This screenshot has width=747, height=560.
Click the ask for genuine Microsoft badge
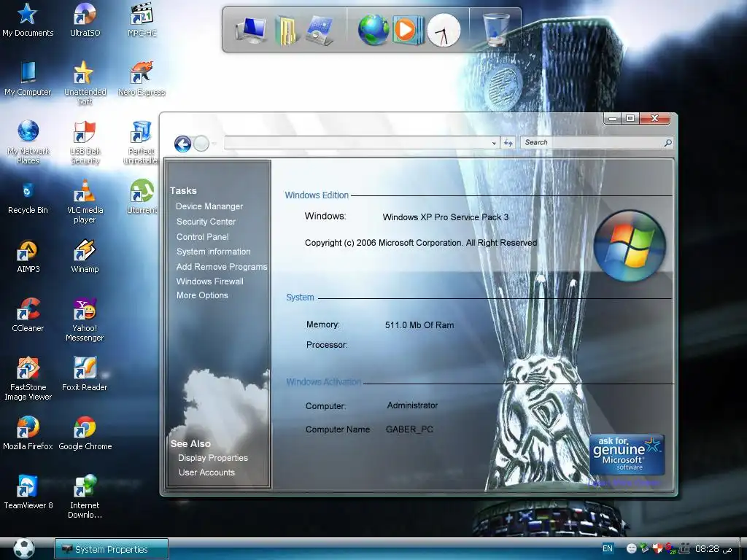click(x=627, y=454)
